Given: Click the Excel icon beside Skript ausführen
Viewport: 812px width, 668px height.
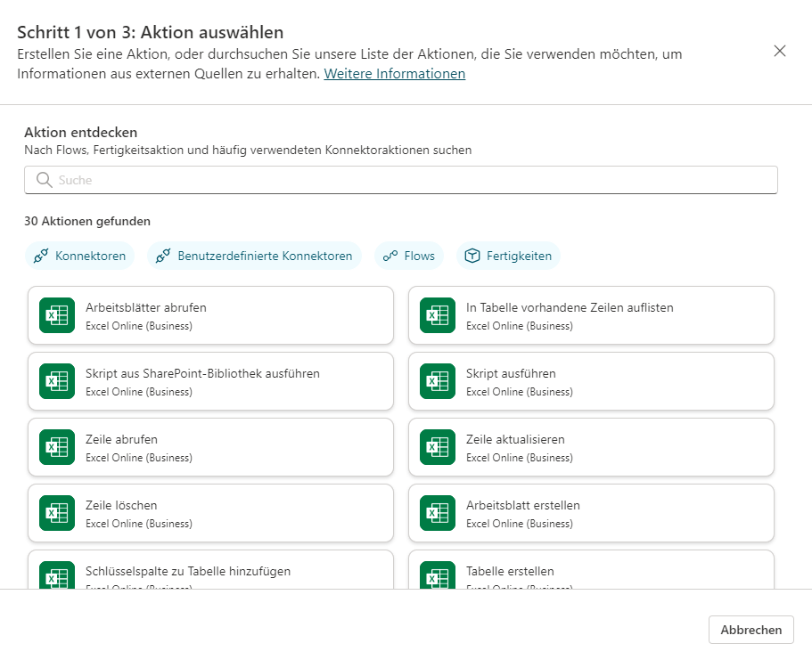Looking at the screenshot, I should pyautogui.click(x=438, y=381).
